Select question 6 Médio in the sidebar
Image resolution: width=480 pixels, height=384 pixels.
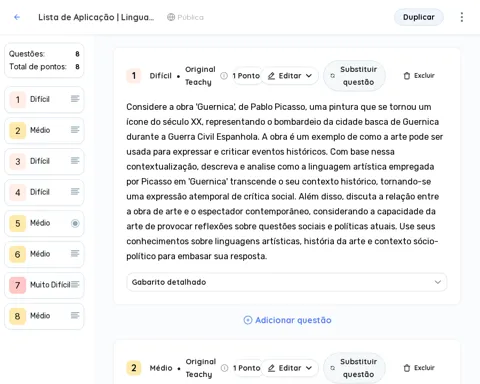(44, 254)
